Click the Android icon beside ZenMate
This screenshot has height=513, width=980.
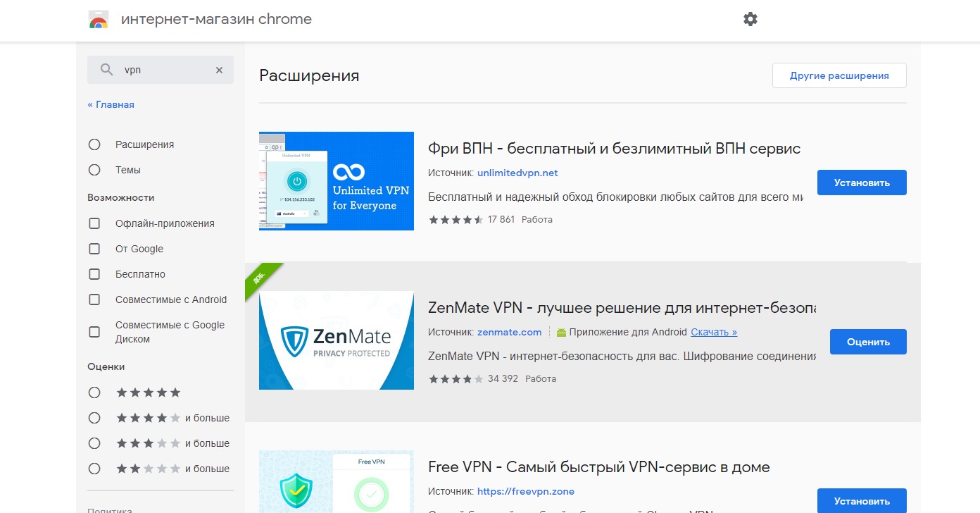[x=561, y=332]
